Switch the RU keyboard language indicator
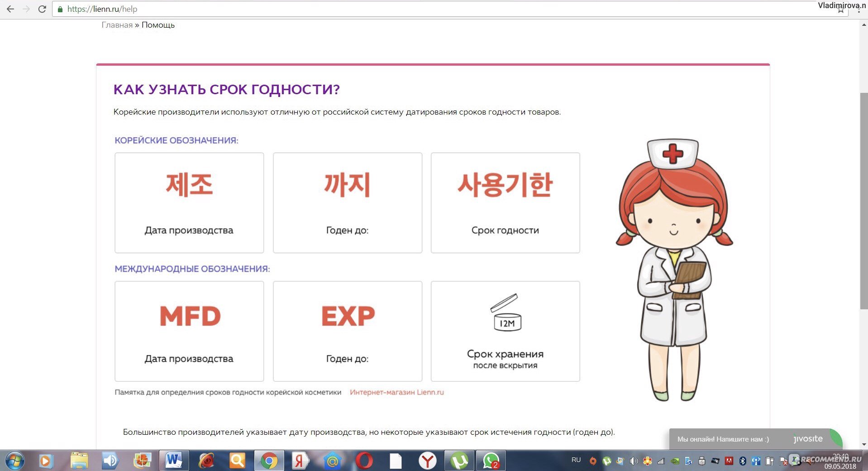Viewport: 868px width, 471px height. pyautogui.click(x=576, y=460)
